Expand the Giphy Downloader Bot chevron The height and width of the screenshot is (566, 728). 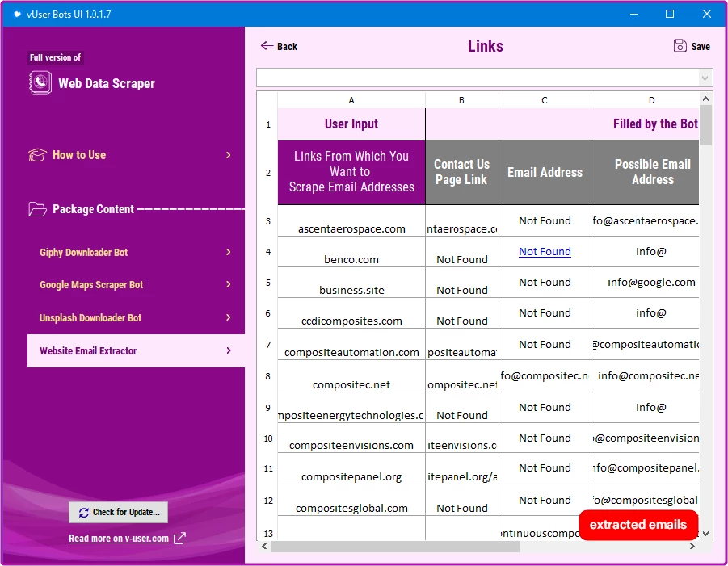[228, 252]
